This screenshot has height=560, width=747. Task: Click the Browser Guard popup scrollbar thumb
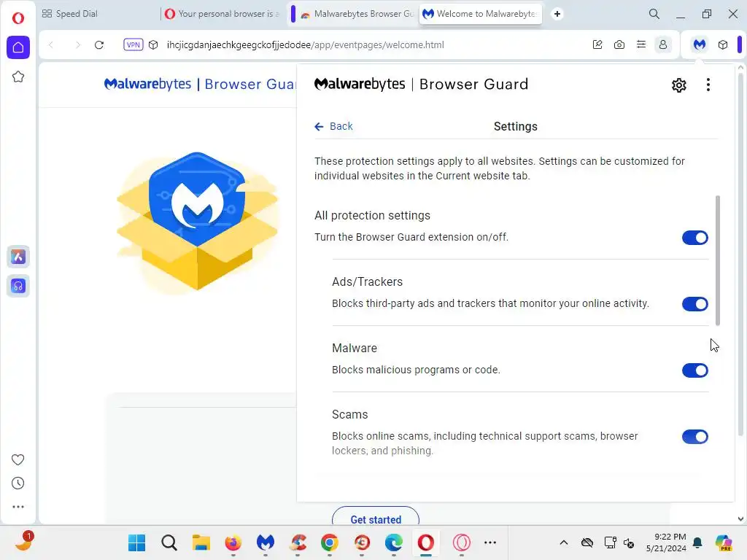(718, 260)
